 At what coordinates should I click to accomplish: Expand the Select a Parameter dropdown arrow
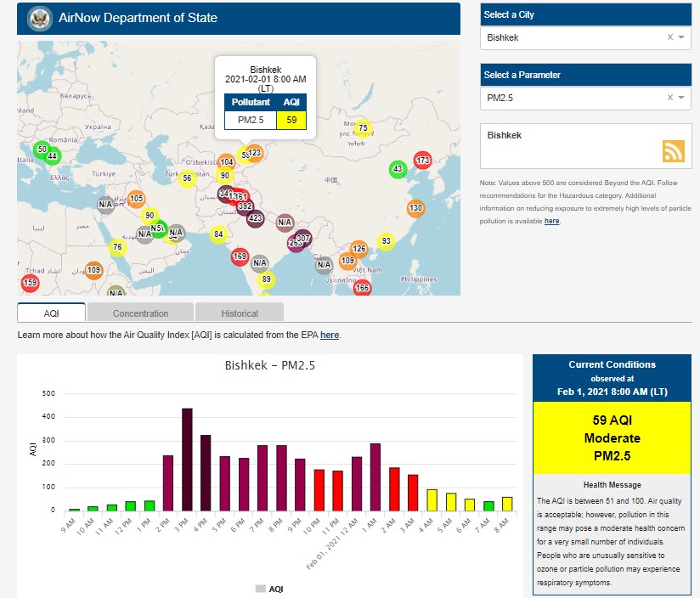[x=681, y=98]
